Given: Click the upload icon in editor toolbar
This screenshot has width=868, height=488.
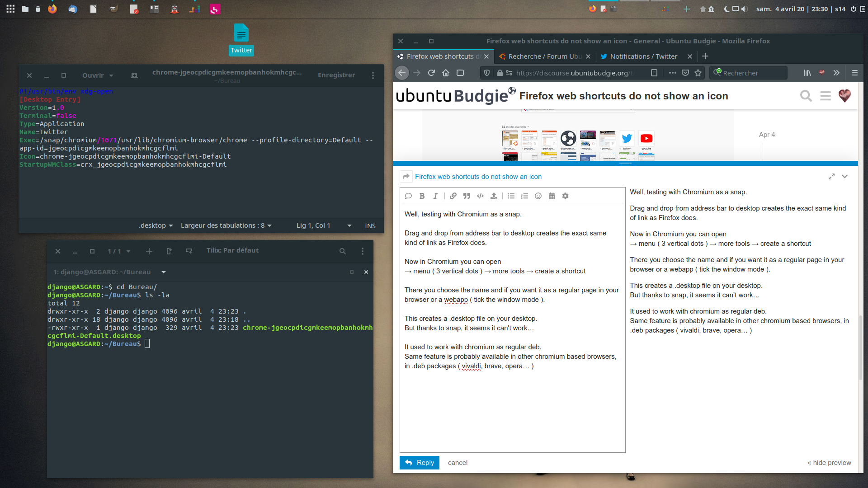Looking at the screenshot, I should (494, 196).
